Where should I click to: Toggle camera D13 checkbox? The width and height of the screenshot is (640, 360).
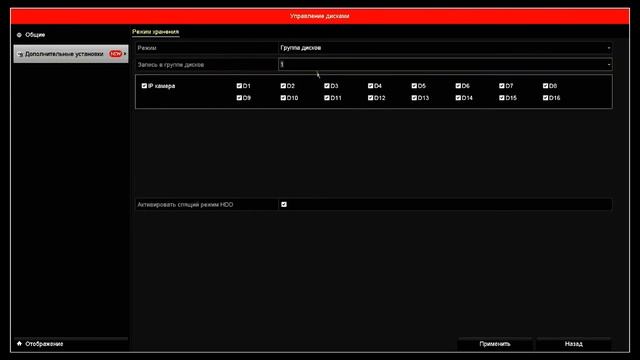pyautogui.click(x=414, y=98)
